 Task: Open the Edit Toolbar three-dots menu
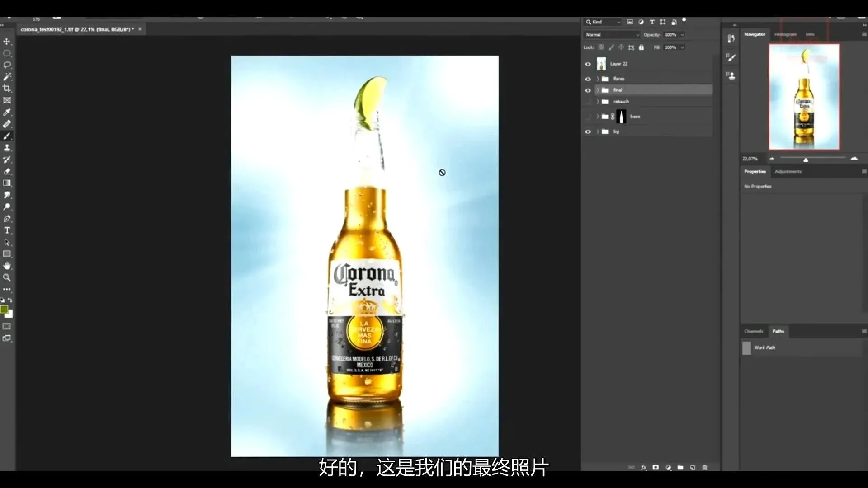point(7,289)
